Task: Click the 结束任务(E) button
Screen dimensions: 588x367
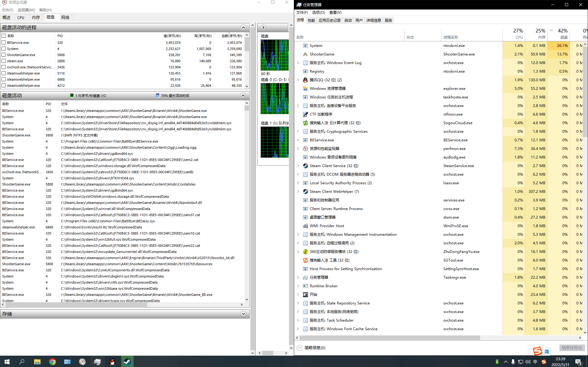Action: pos(572,348)
